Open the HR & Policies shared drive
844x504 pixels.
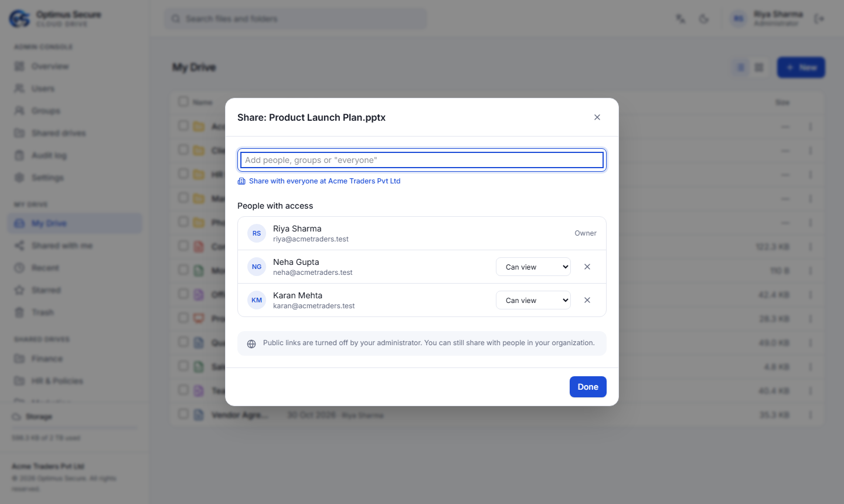point(74,381)
